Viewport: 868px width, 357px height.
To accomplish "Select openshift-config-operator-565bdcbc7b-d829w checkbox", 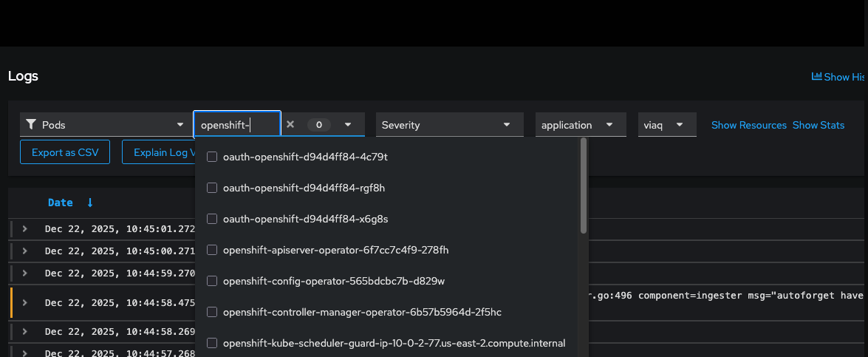I will [211, 281].
